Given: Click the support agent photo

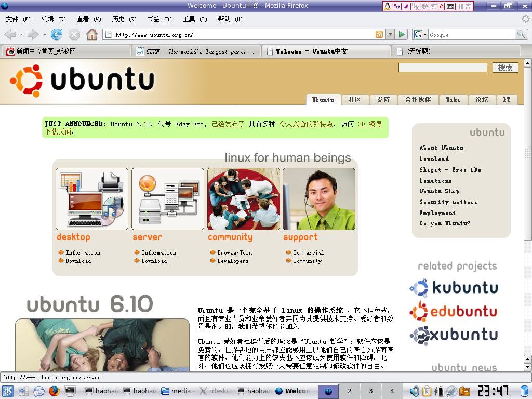Looking at the screenshot, I should (319, 199).
